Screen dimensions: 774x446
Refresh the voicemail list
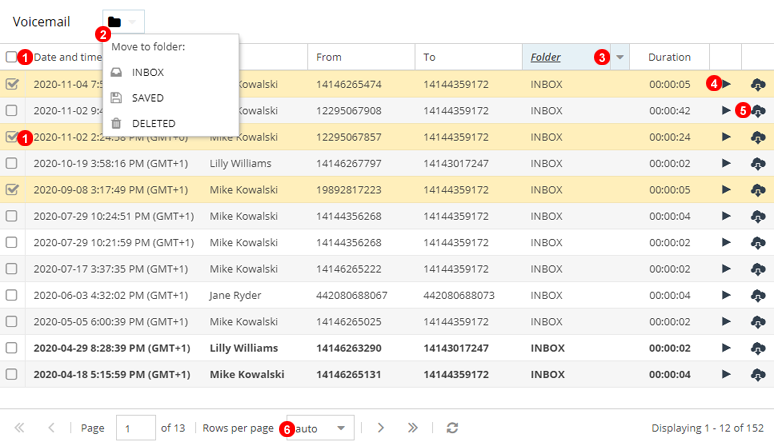[x=452, y=428]
